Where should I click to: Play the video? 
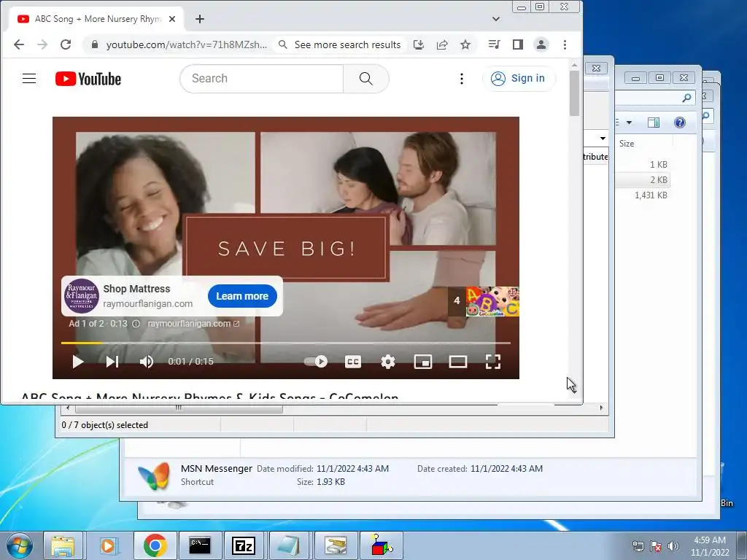[x=78, y=362]
